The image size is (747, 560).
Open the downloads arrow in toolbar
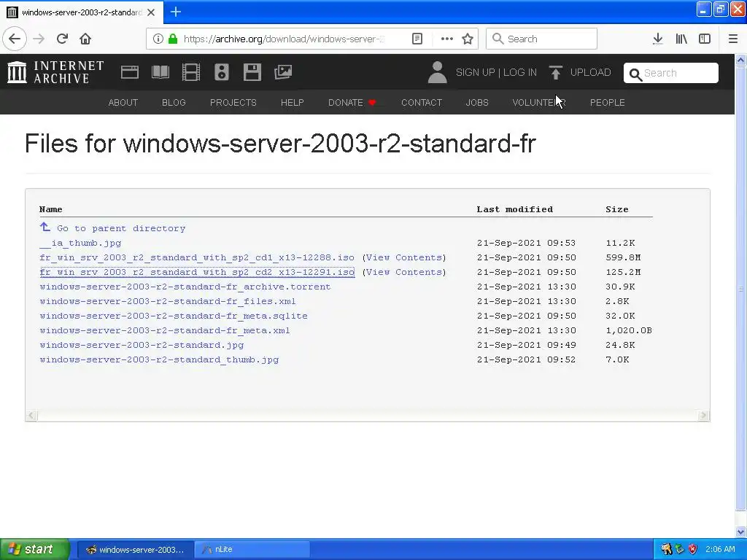pyautogui.click(x=658, y=39)
